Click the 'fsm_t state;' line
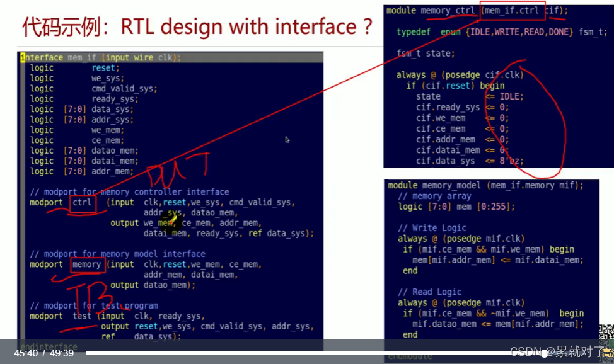 [426, 54]
